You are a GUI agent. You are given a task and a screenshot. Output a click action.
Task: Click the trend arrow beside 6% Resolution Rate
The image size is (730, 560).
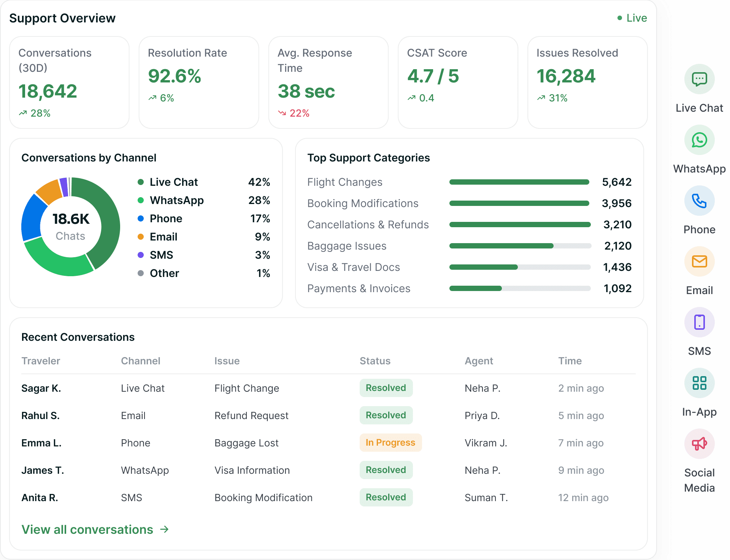coord(152,98)
